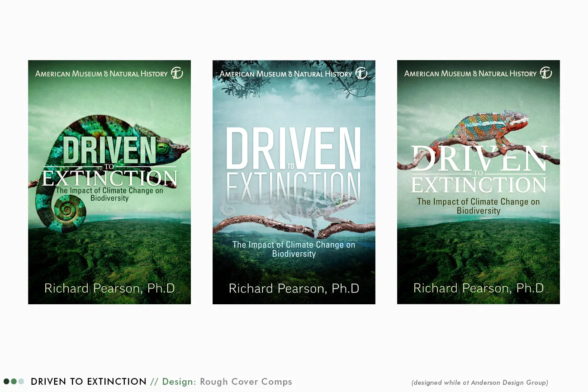Click 'Richard Pearson, Ph.D' on left cover

109,288
